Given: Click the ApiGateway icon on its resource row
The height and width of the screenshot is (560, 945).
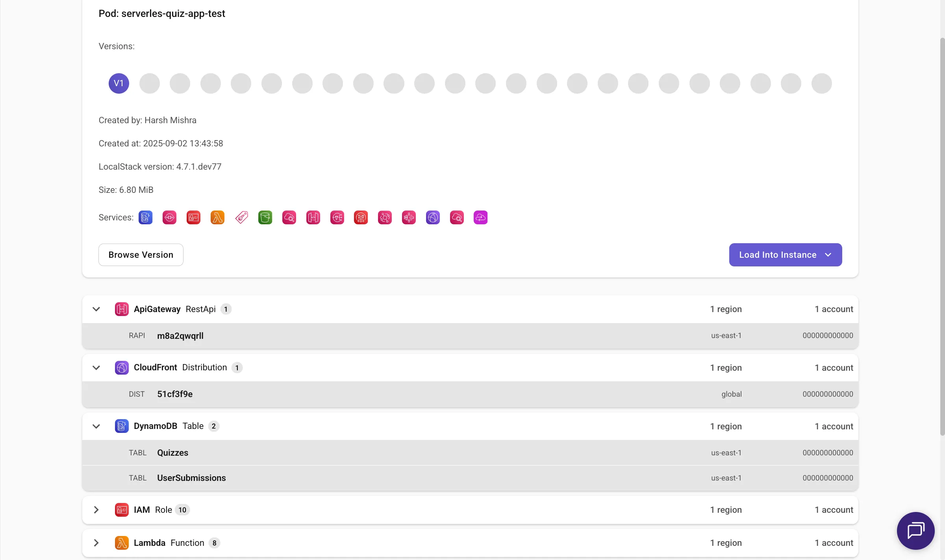Looking at the screenshot, I should (121, 309).
